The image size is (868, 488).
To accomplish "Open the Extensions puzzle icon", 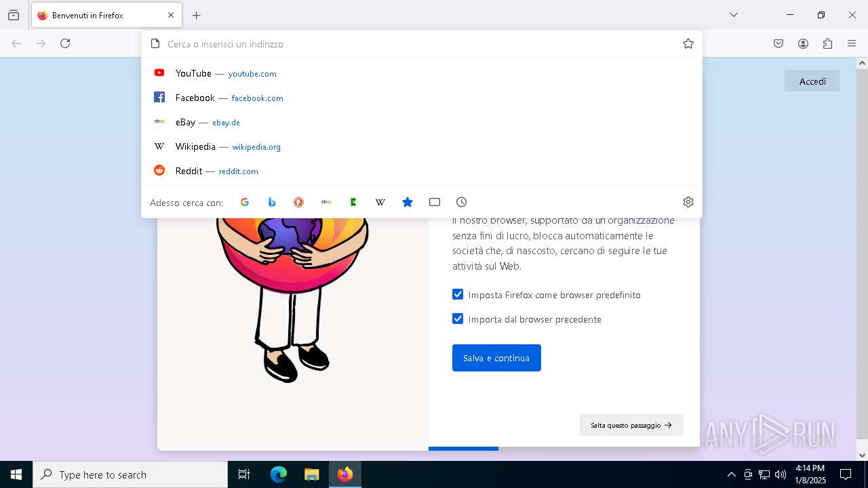I will 827,43.
